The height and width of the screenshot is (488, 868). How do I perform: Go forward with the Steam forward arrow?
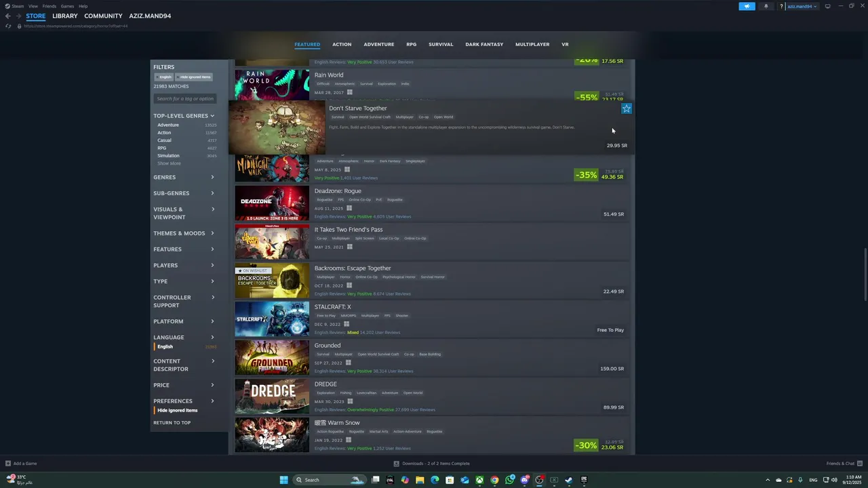pyautogui.click(x=18, y=16)
